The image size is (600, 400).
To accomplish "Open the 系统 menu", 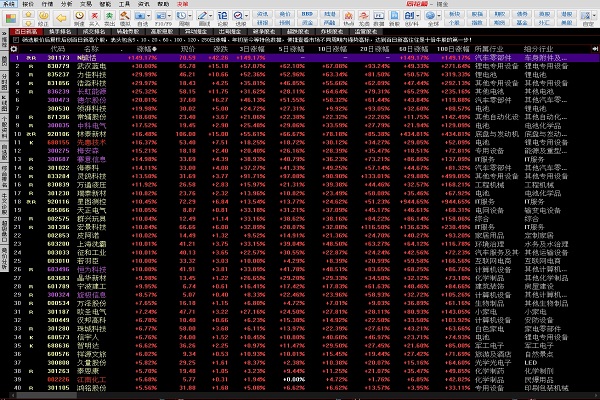I will click(9, 4).
